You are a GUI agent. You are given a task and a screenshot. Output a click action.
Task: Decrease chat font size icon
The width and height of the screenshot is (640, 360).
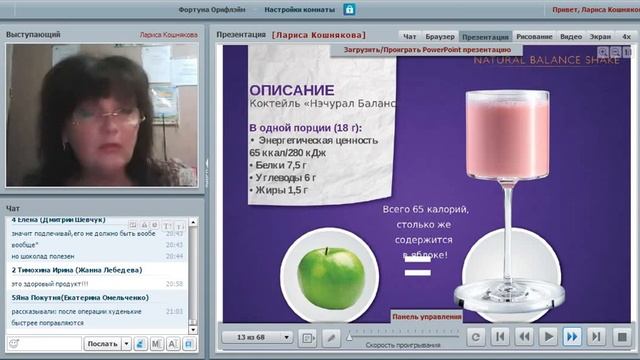click(180, 226)
